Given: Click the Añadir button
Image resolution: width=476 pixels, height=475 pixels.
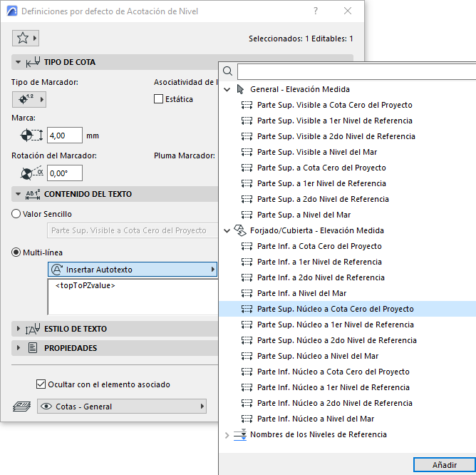Looking at the screenshot, I should point(445,465).
